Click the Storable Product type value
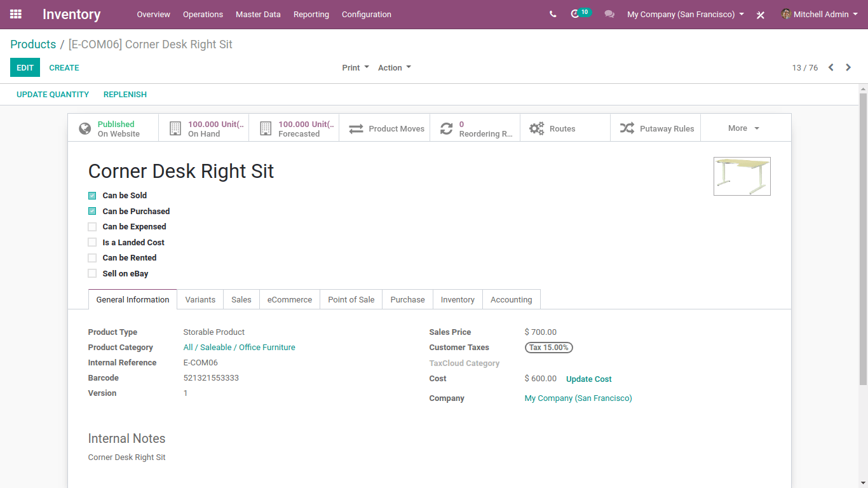Screen dimensions: 868x488 (x=214, y=332)
